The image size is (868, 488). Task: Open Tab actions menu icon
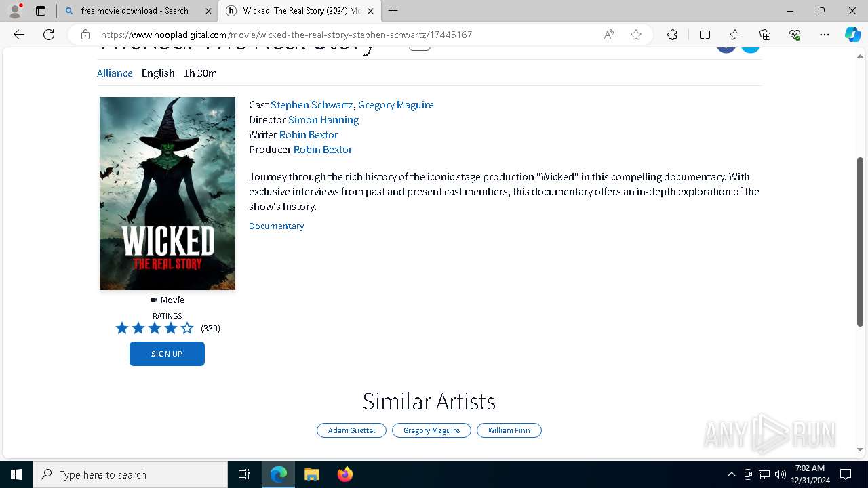click(41, 11)
